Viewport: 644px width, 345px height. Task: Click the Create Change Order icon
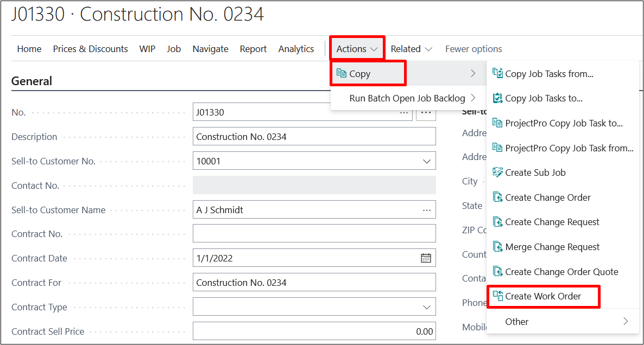(497, 197)
